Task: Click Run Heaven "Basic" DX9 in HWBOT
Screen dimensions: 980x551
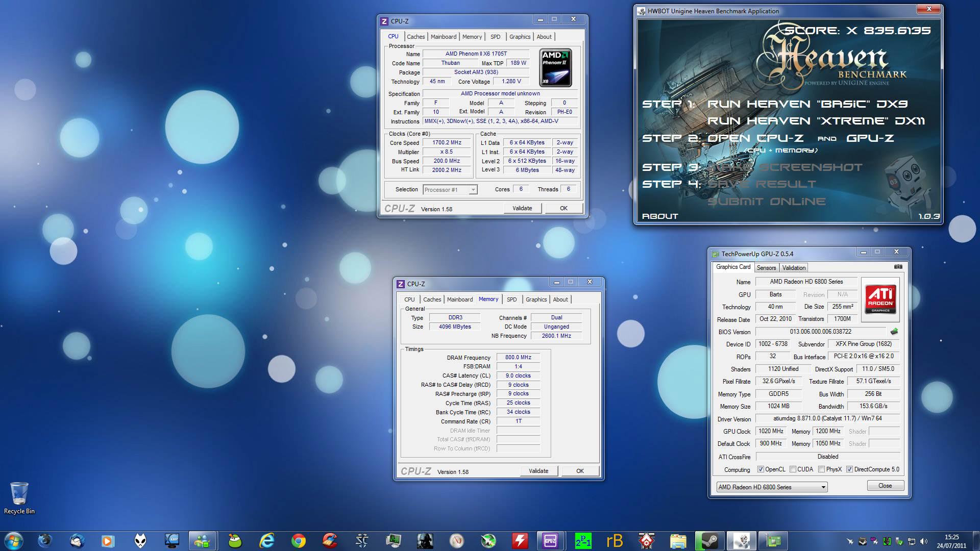Action: (807, 104)
